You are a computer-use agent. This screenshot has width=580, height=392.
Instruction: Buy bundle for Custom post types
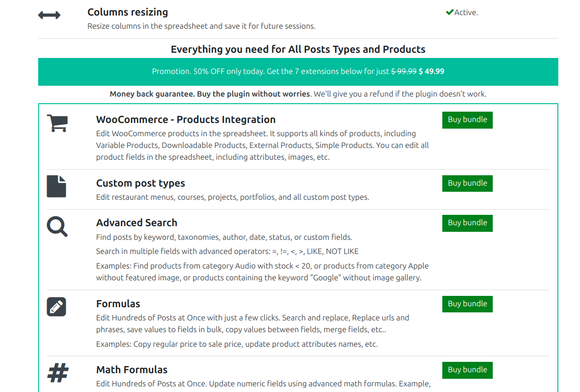click(x=467, y=183)
